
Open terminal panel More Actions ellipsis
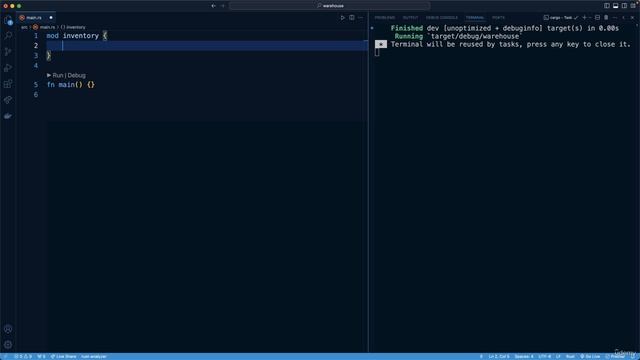coord(615,18)
